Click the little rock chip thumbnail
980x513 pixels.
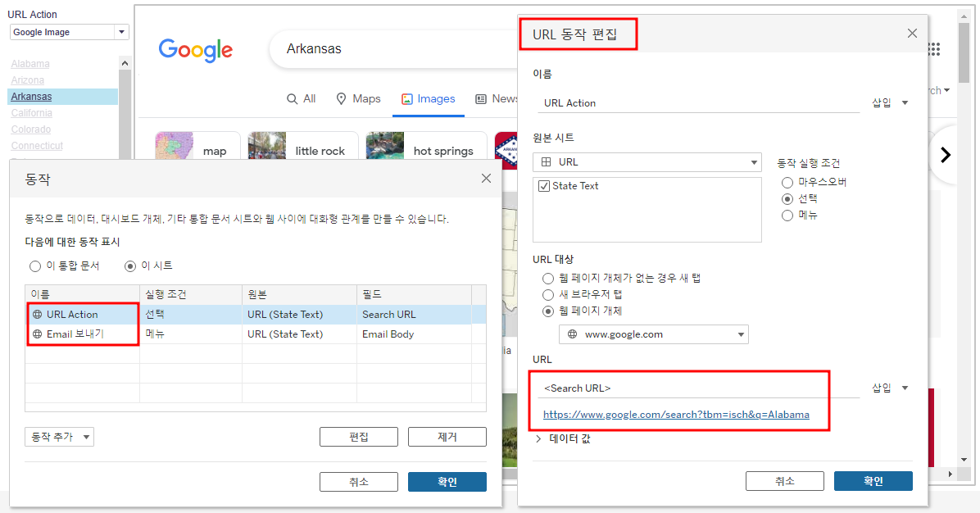point(267,146)
